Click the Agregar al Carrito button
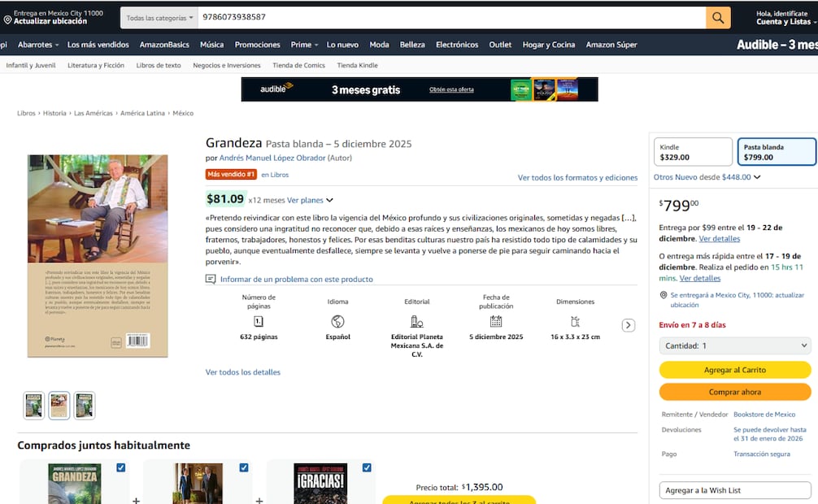 (734, 370)
